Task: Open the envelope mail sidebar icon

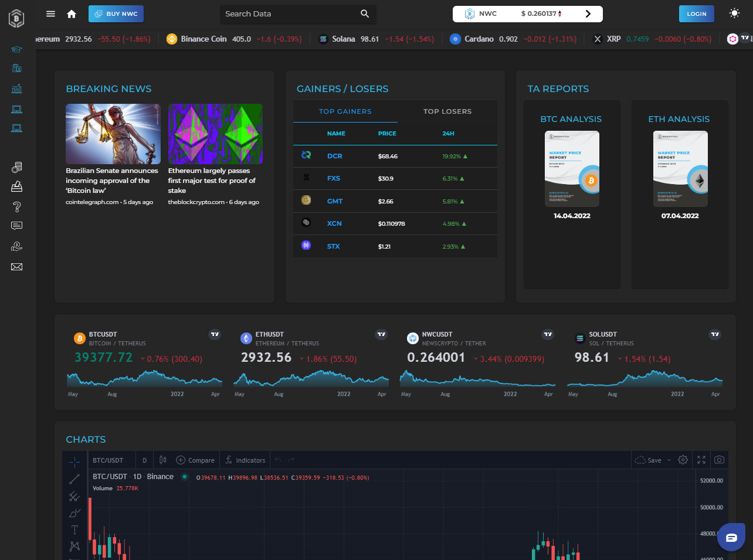Action: pos(17,267)
